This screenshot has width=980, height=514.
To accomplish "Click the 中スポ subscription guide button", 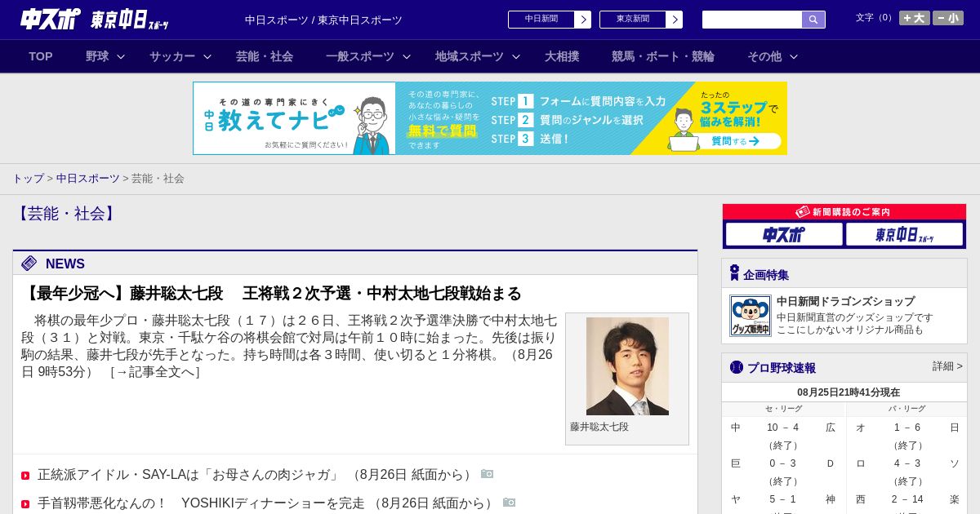I will (784, 235).
